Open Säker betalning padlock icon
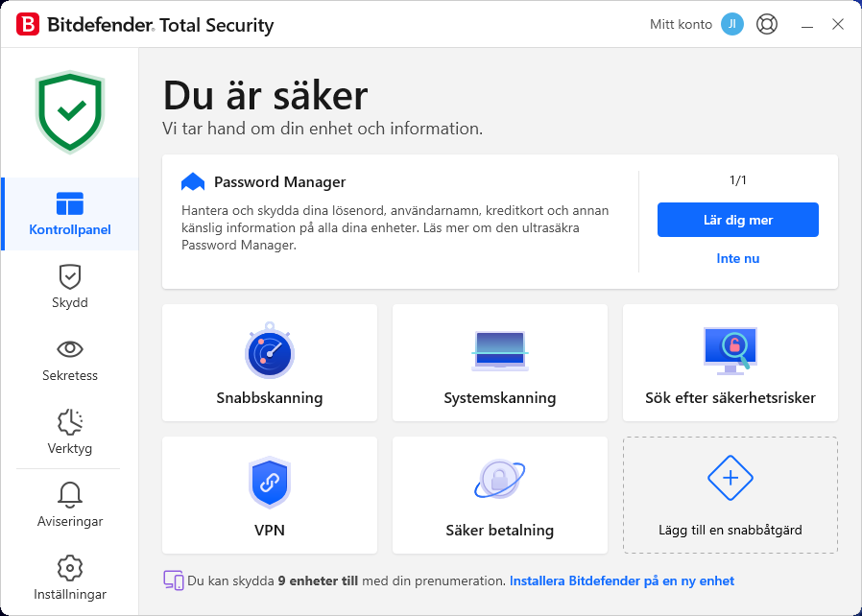Viewport: 862px width, 616px height. 499,478
